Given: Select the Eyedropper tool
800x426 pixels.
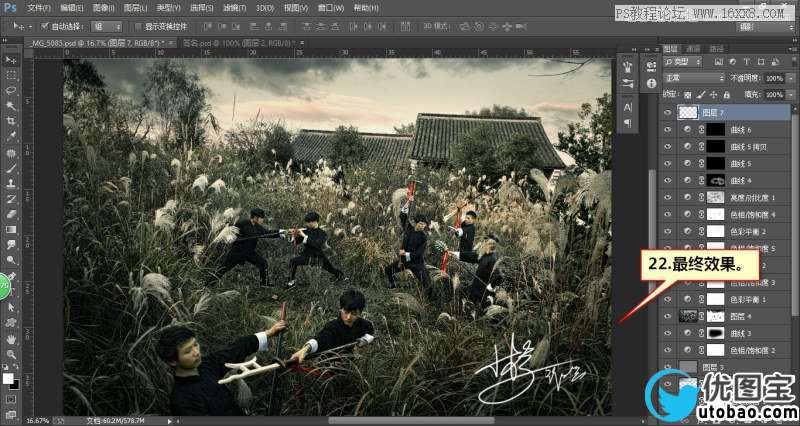Looking at the screenshot, I should point(10,136).
